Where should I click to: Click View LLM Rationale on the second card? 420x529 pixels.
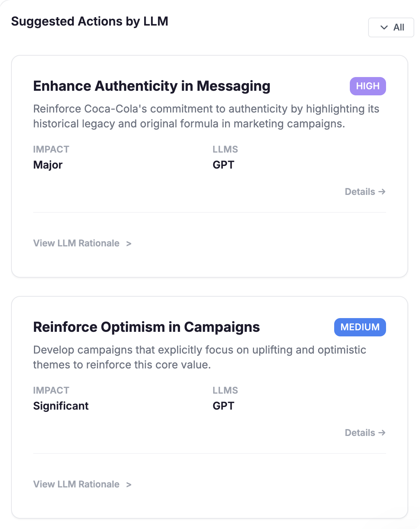point(76,484)
